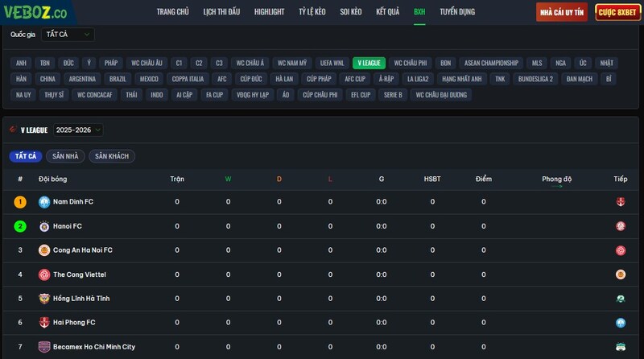Select the SÂN KHÁCH away filter
The width and height of the screenshot is (644, 359).
pos(112,156)
